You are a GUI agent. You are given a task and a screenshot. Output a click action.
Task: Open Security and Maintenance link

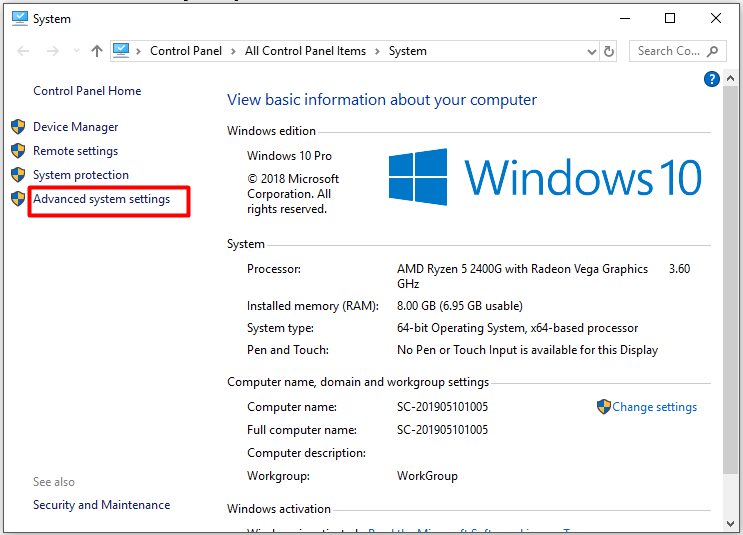coord(101,505)
